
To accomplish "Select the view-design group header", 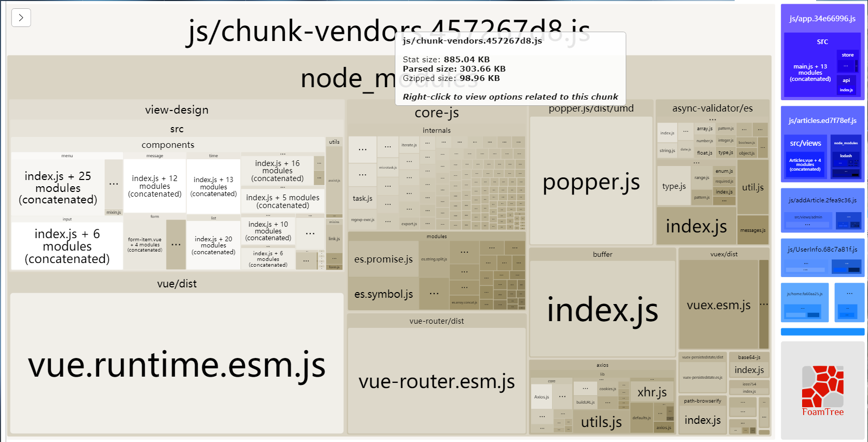I will click(177, 109).
